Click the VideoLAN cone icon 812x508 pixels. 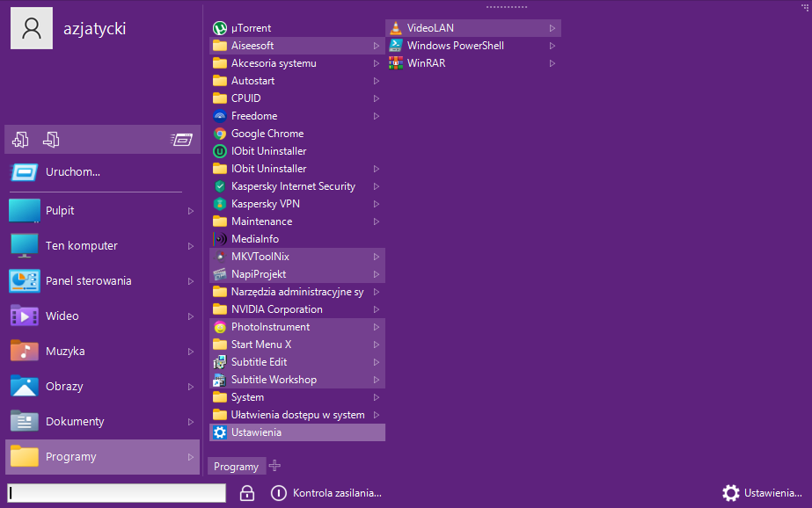click(396, 28)
